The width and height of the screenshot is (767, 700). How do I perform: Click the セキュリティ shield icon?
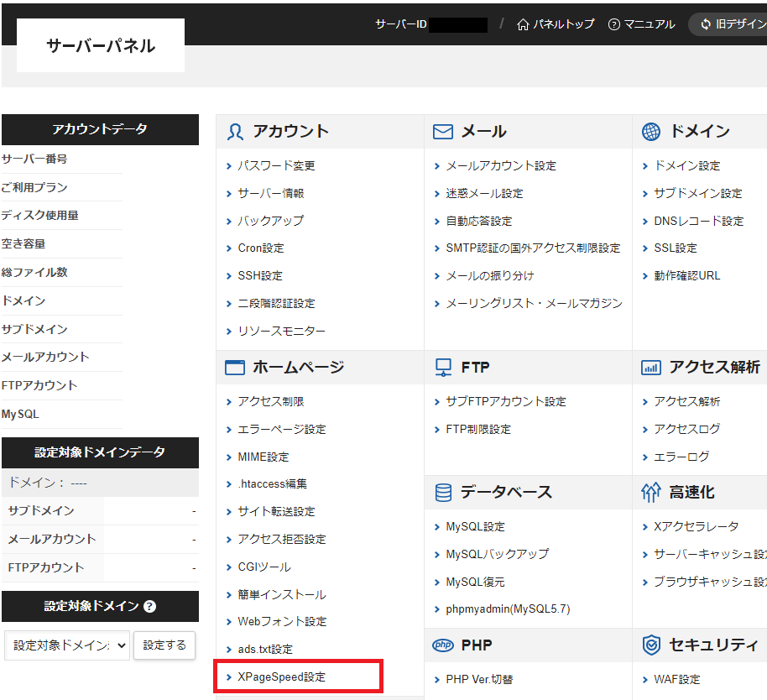(652, 645)
